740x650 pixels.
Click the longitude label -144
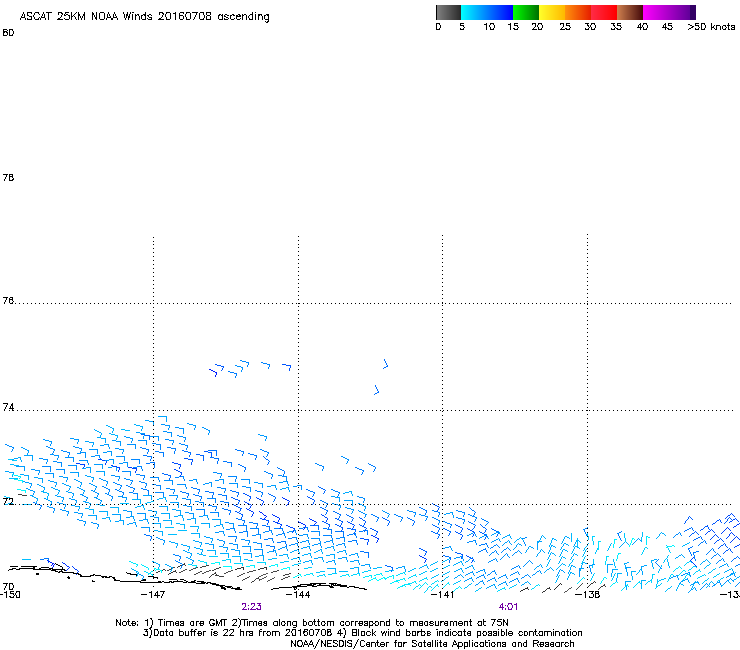[298, 594]
